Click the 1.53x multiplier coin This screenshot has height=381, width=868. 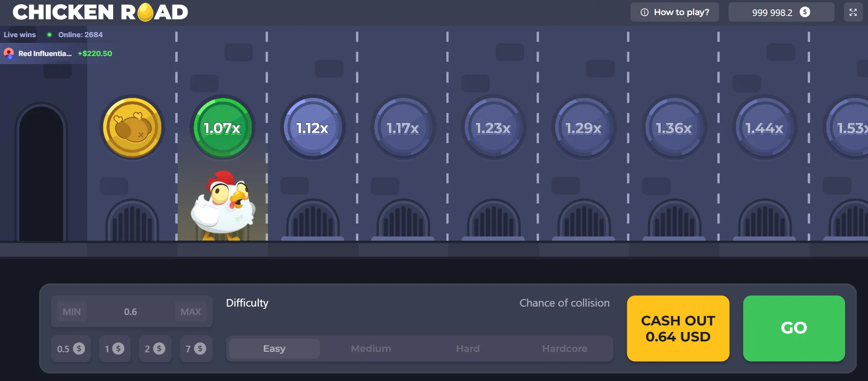tap(847, 128)
